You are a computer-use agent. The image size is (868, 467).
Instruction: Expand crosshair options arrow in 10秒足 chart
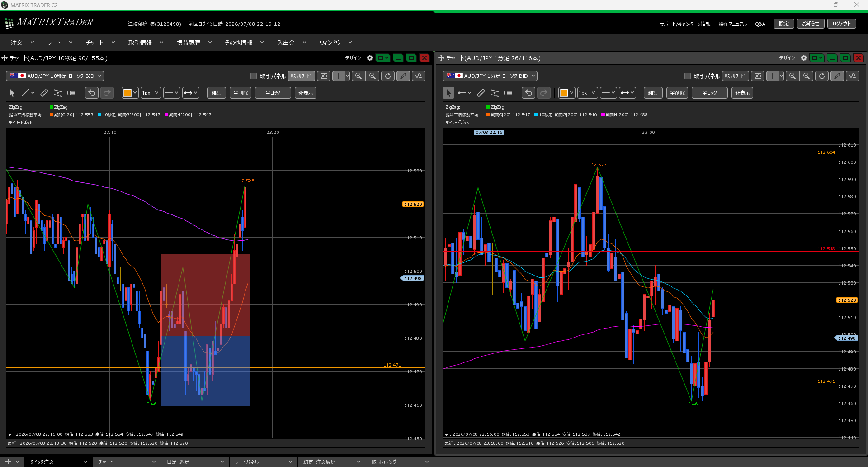tap(347, 76)
